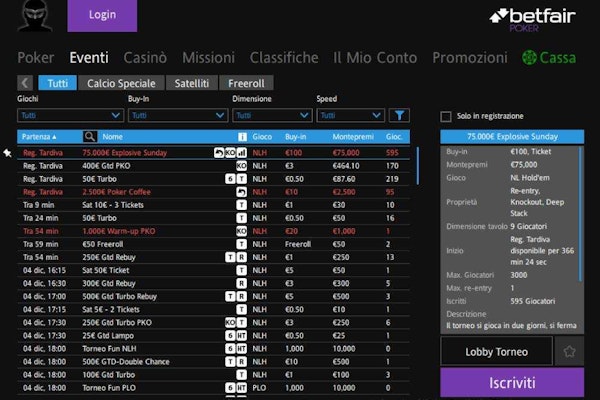Select the Sat 50€ Ticket row

pos(214,270)
